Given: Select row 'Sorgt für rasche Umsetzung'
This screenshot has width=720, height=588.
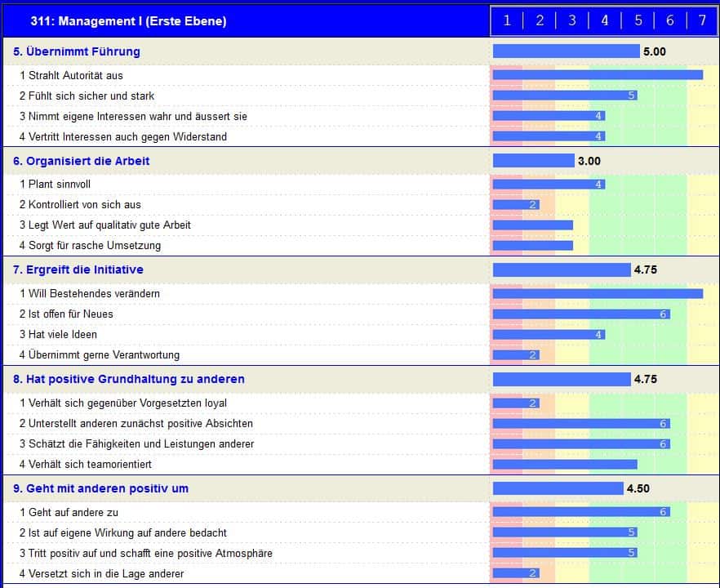Looking at the screenshot, I should (95, 245).
